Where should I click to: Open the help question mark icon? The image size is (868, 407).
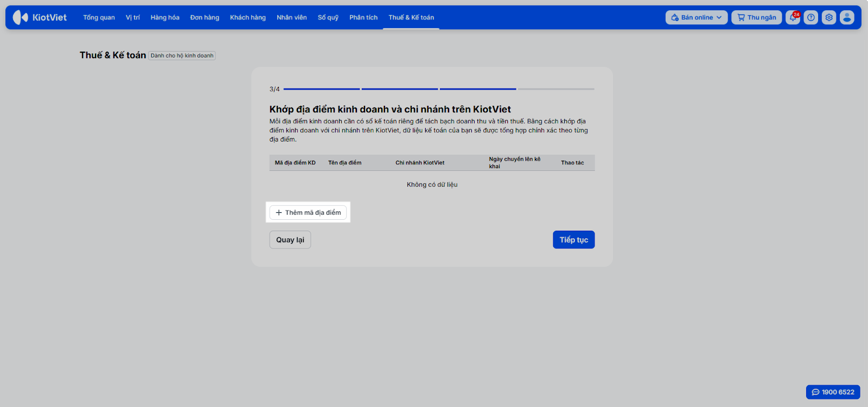[x=811, y=17]
